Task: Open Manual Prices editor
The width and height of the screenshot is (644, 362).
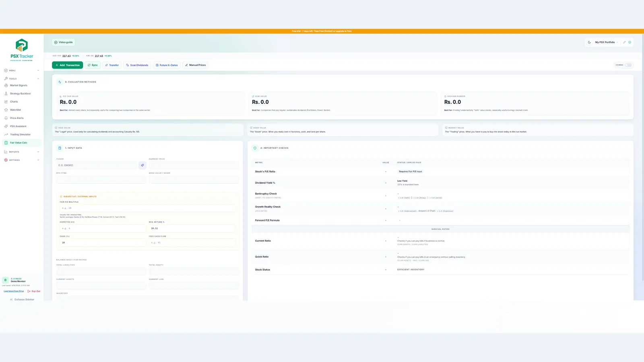Action: click(x=195, y=65)
